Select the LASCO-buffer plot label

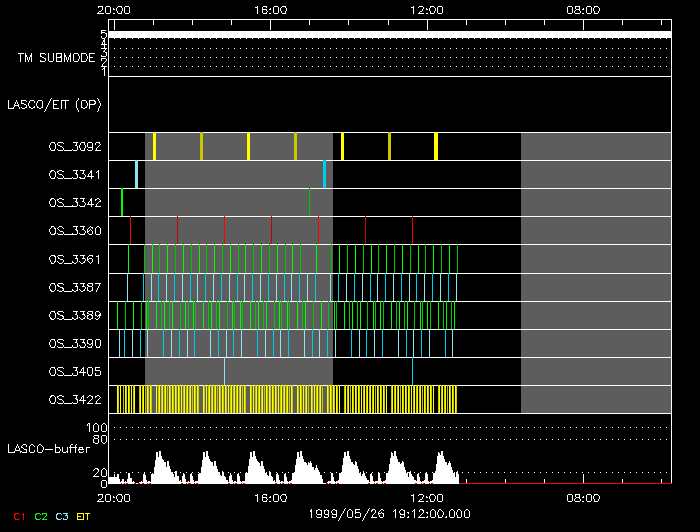50,448
